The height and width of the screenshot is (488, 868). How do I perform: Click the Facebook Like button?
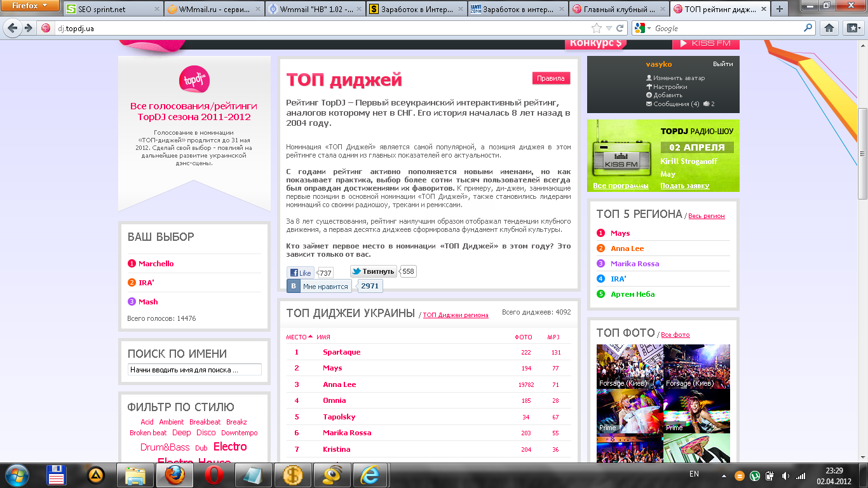(301, 273)
